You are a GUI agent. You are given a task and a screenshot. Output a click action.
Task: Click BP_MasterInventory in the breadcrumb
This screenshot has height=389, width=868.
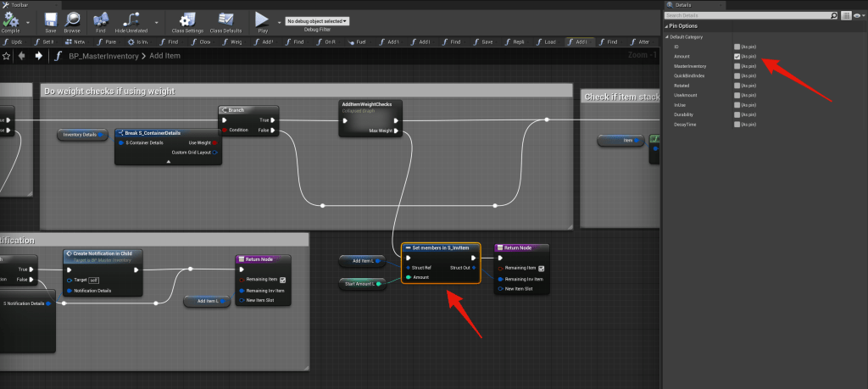(x=100, y=56)
